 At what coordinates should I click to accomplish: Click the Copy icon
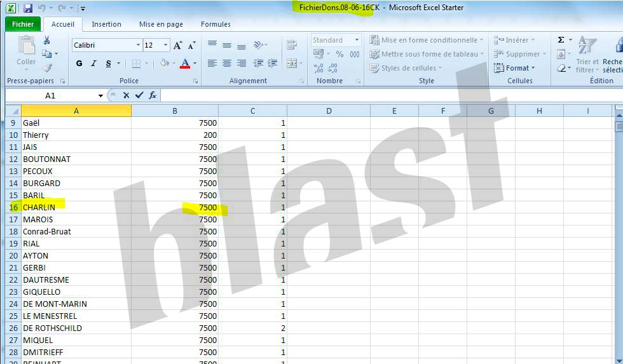[x=47, y=53]
